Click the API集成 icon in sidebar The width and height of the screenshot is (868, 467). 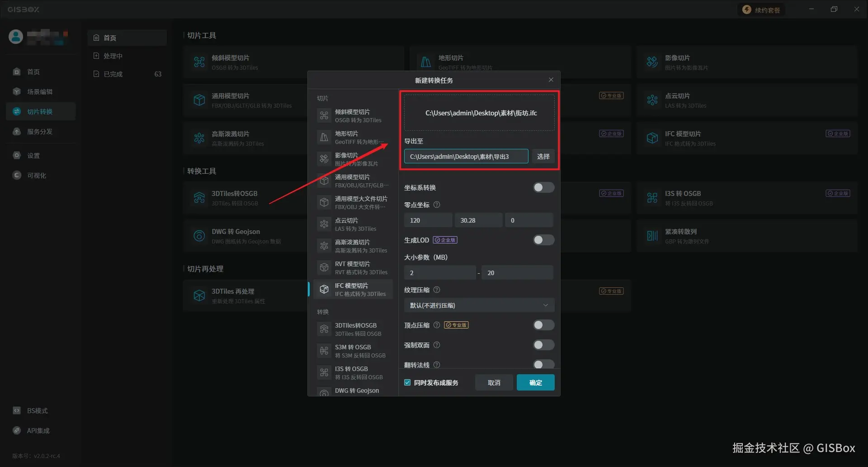click(17, 430)
